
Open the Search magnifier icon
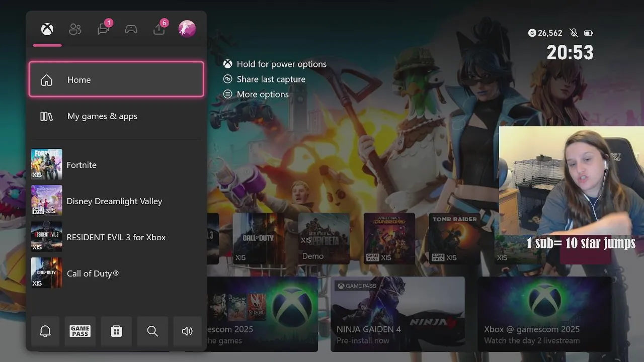click(x=152, y=331)
